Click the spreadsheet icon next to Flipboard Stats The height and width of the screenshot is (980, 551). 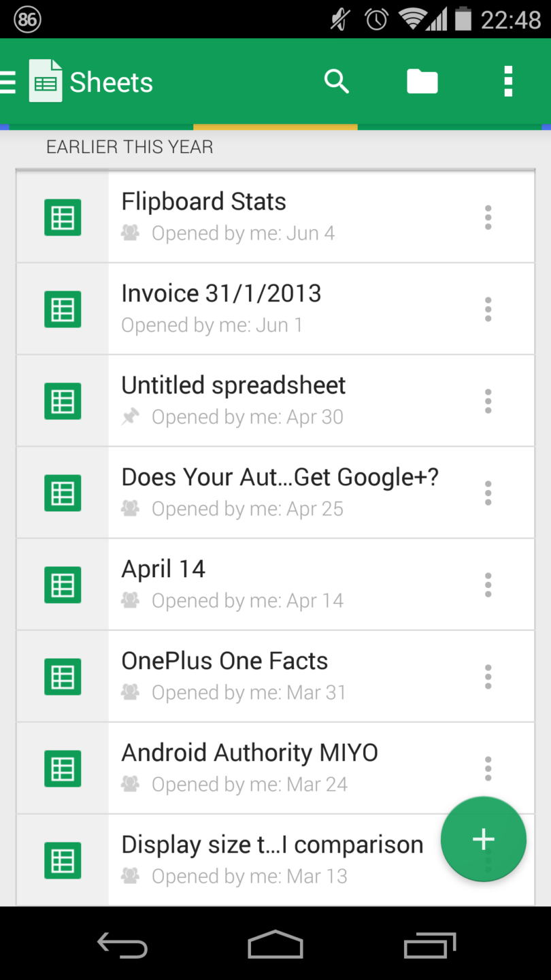(62, 217)
